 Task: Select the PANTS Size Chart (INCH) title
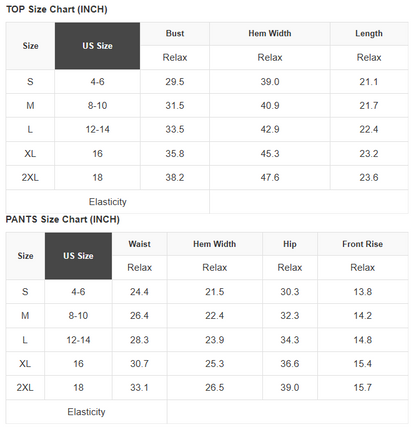click(63, 219)
